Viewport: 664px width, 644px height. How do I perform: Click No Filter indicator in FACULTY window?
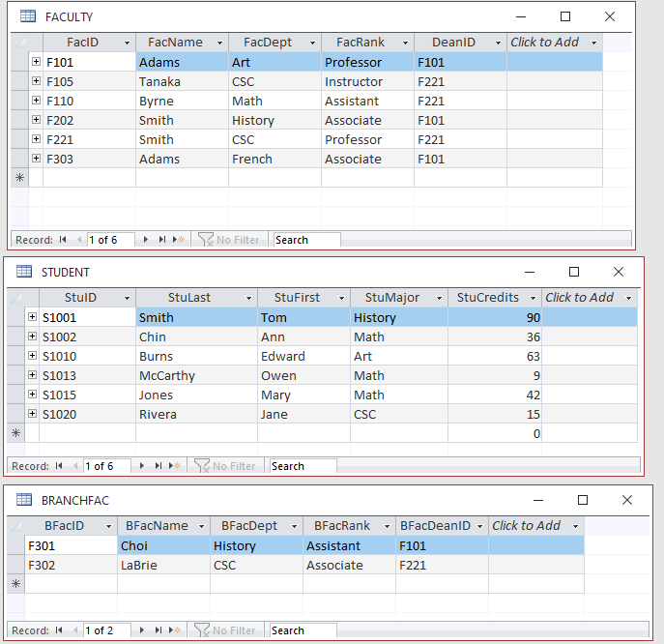click(x=229, y=240)
